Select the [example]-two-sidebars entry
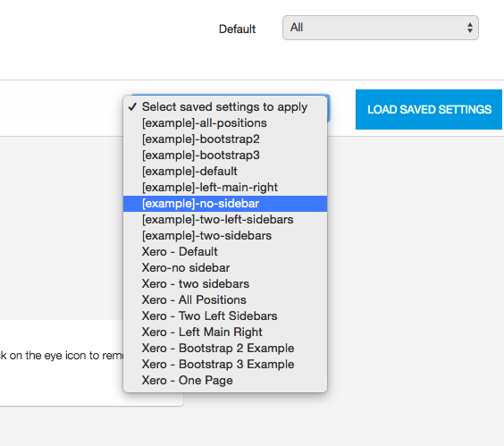Screen dimensions: 504x446 coord(225,236)
